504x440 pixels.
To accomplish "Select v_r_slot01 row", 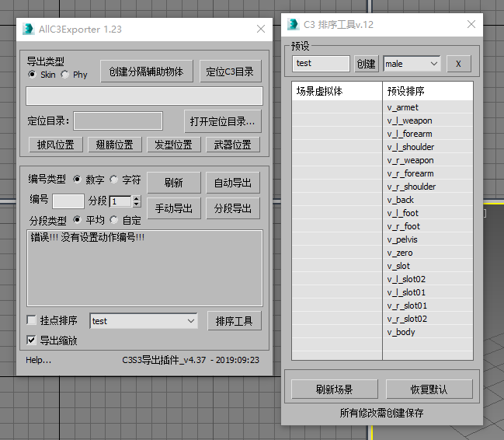I will [x=427, y=306].
